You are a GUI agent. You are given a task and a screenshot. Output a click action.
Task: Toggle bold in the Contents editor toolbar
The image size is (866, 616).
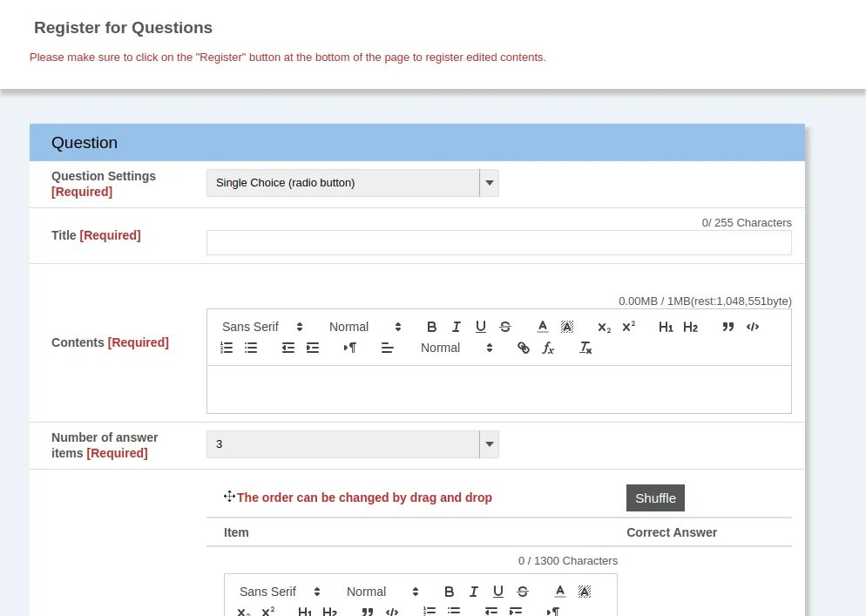tap(431, 327)
